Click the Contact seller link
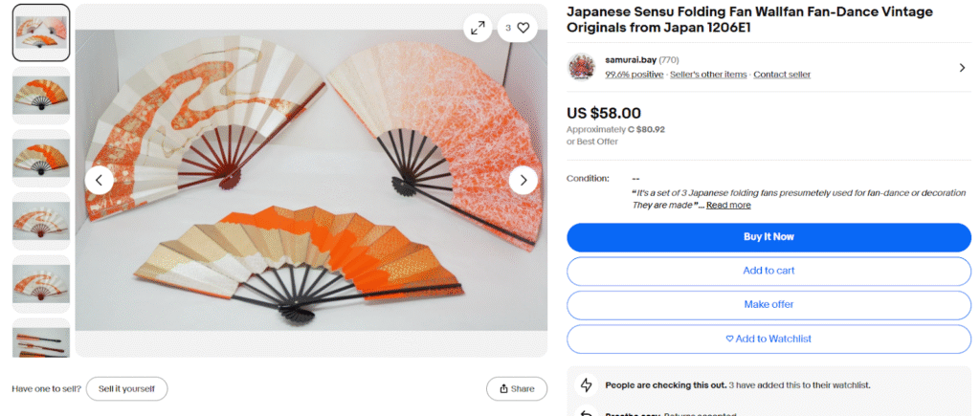This screenshot has width=980, height=416. coord(782,75)
